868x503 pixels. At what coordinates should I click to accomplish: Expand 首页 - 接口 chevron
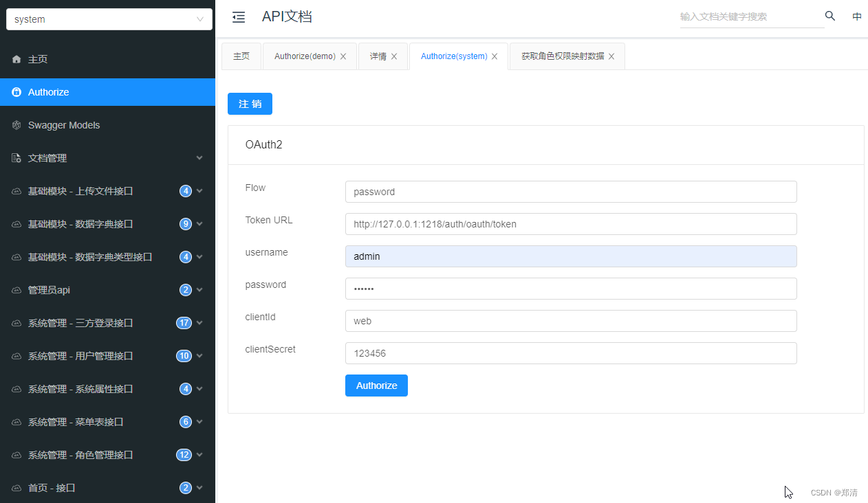(x=199, y=488)
